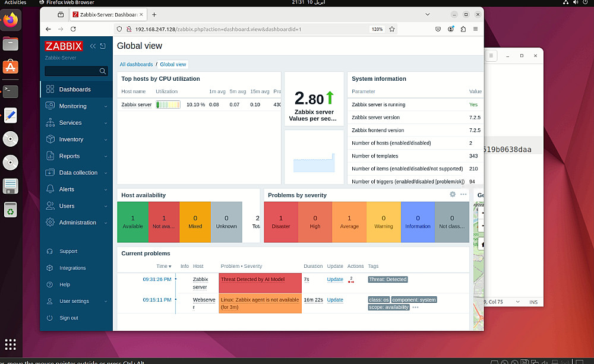Open Problems by severity widget gear settings
Image resolution: width=594 pixels, height=364 pixels.
[452, 194]
